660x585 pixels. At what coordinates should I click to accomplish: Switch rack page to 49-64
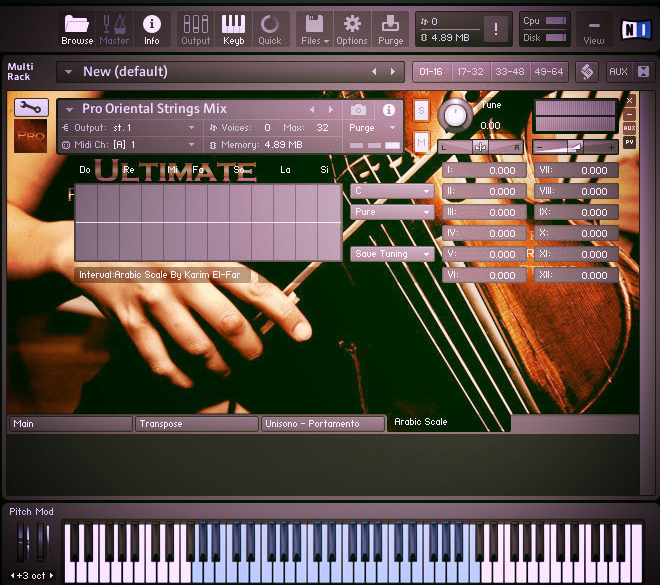[x=548, y=72]
